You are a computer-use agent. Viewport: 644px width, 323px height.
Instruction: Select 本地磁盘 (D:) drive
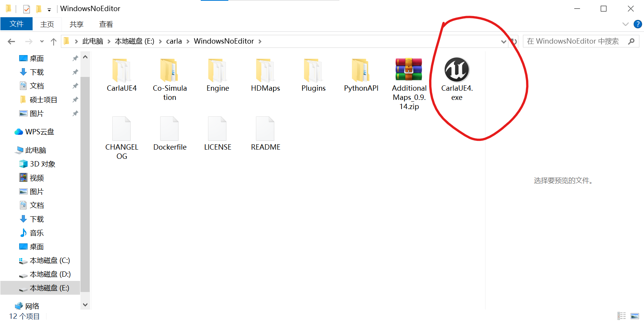click(45, 274)
